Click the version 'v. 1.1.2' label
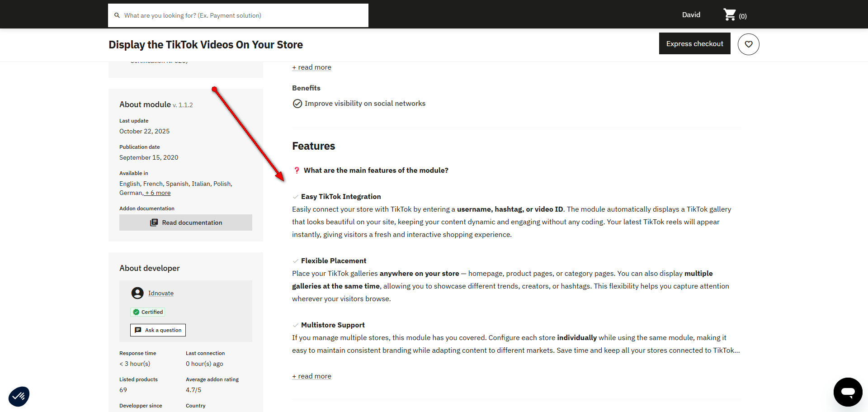The width and height of the screenshot is (868, 412). [x=183, y=105]
